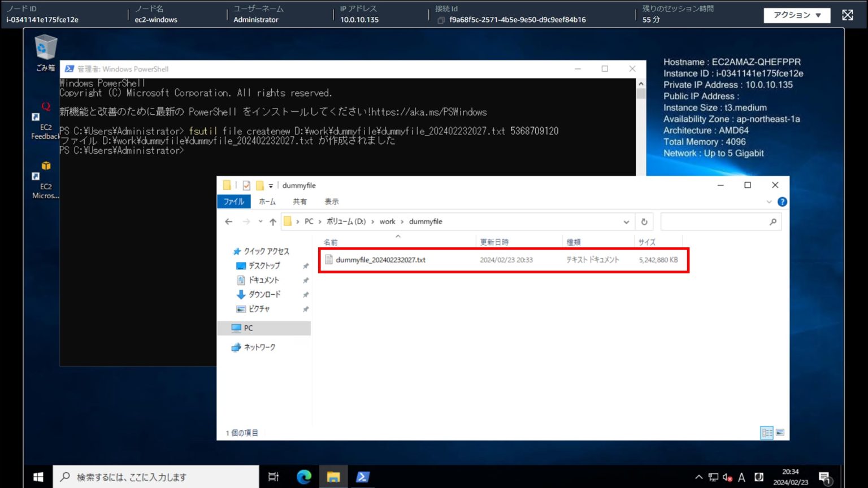Open the navigation history dropdown arrow
This screenshot has height=488, width=868.
[260, 221]
